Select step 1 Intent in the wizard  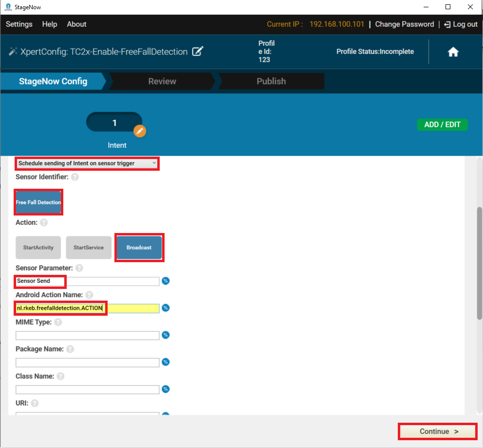click(114, 122)
